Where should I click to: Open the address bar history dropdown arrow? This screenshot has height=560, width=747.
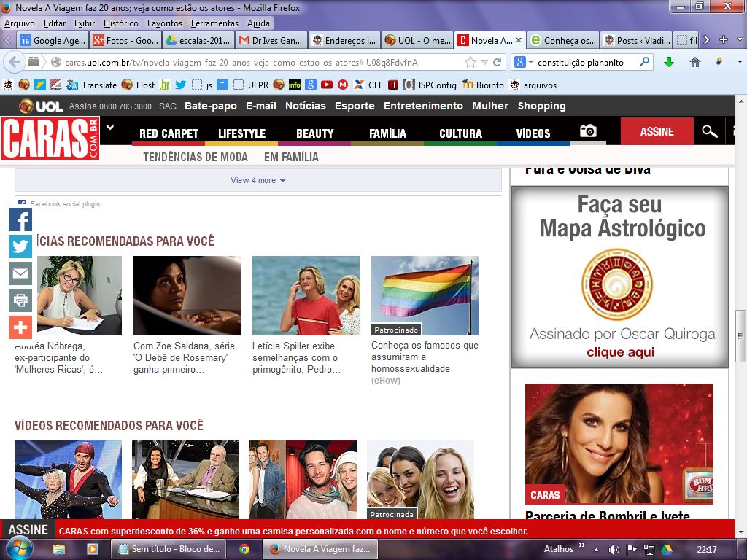[x=484, y=63]
